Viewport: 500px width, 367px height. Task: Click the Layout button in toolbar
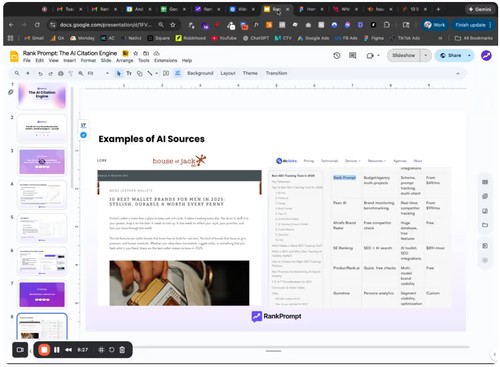[228, 73]
